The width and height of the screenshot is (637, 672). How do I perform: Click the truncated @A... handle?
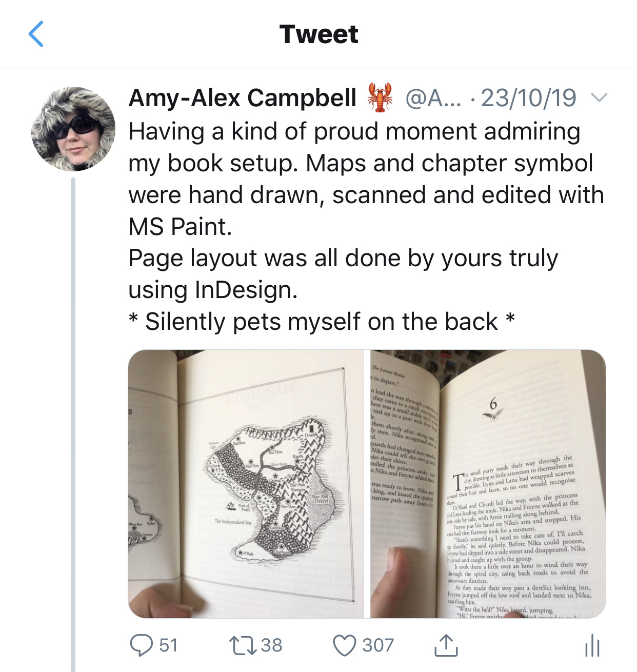pyautogui.click(x=433, y=97)
